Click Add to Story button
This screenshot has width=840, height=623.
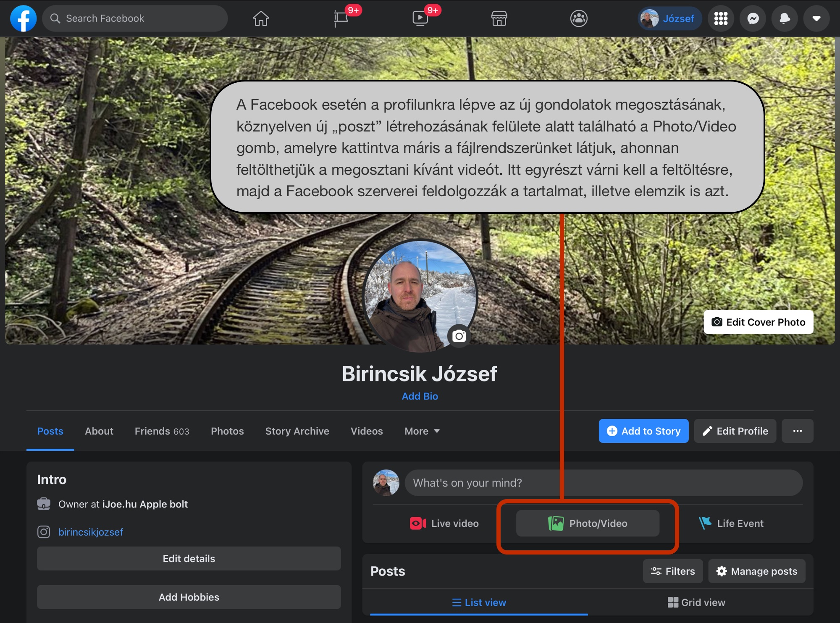tap(643, 431)
